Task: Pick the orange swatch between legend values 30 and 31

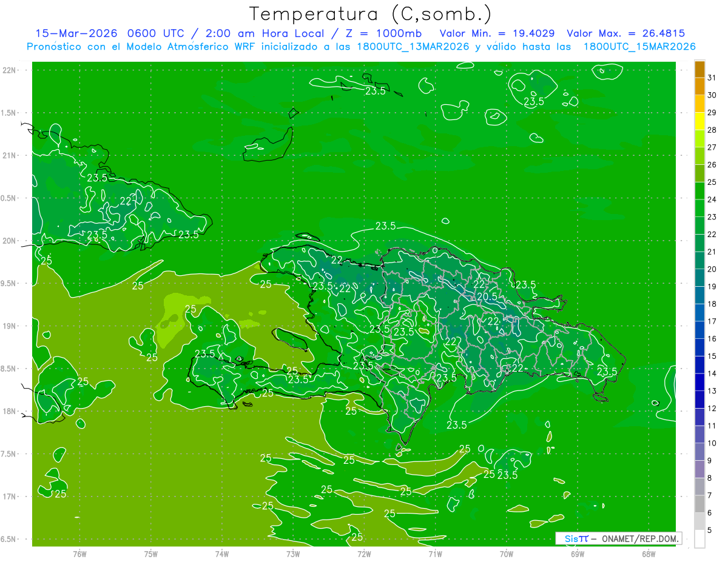Action: pyautogui.click(x=699, y=86)
